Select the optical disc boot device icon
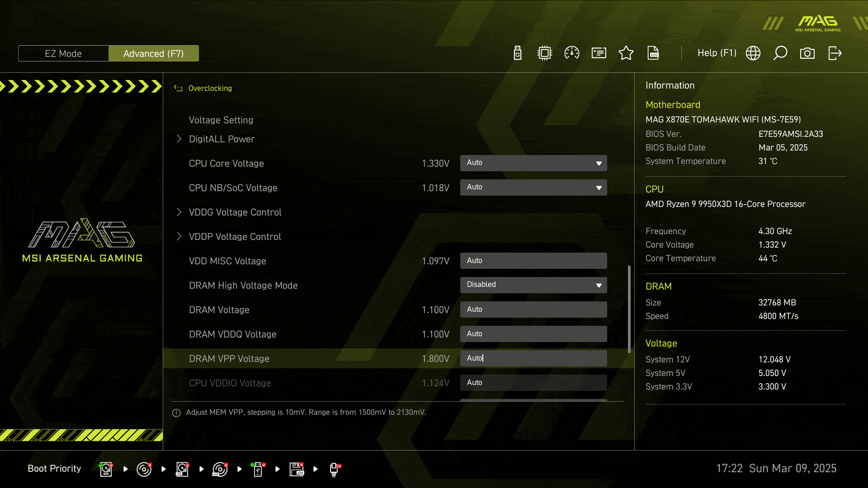 [x=144, y=469]
